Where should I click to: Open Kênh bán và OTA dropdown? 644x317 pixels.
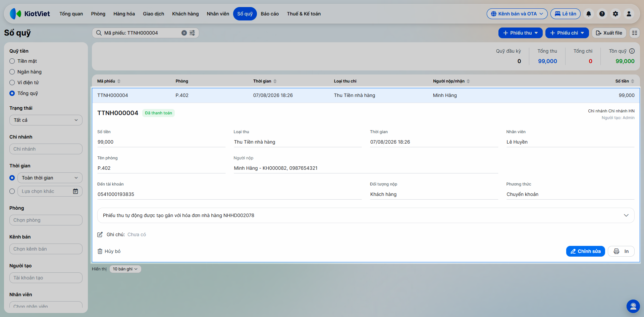click(x=517, y=14)
